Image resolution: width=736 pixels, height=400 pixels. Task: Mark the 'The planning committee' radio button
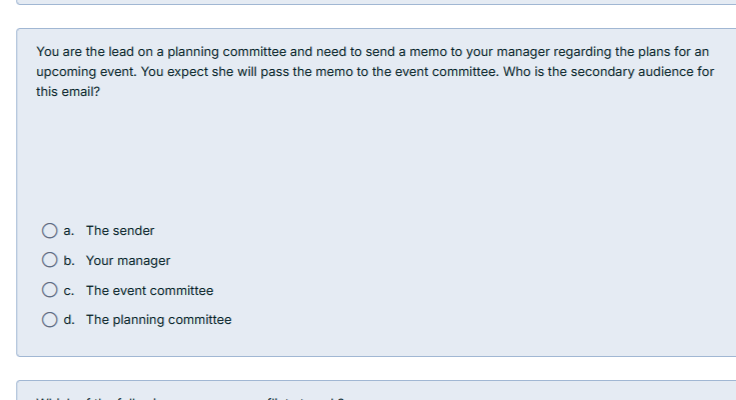coord(48,320)
